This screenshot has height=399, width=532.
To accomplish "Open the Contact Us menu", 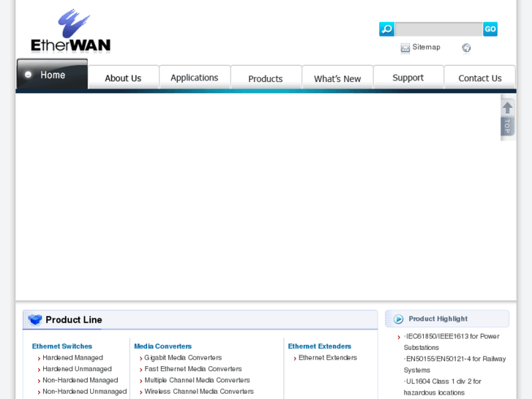I will [480, 78].
